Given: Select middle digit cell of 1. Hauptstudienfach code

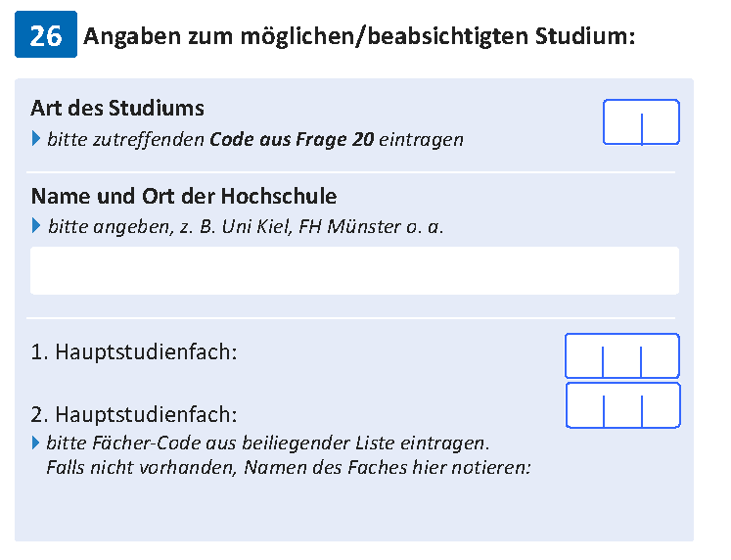Looking at the screenshot, I should point(622,355).
